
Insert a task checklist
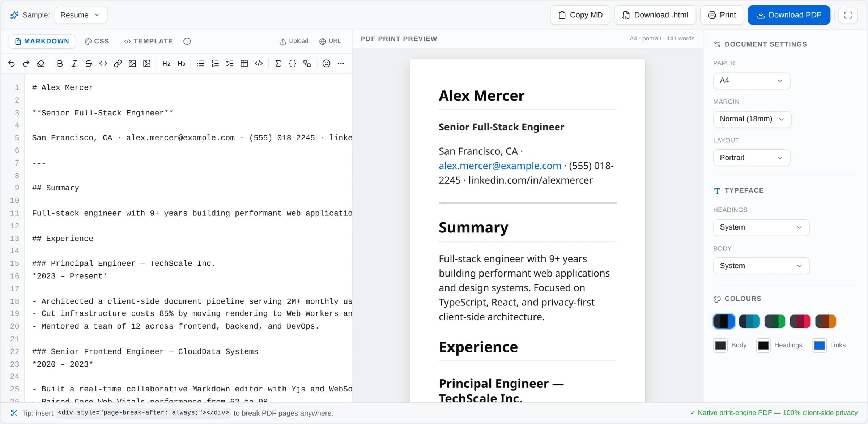tap(230, 64)
